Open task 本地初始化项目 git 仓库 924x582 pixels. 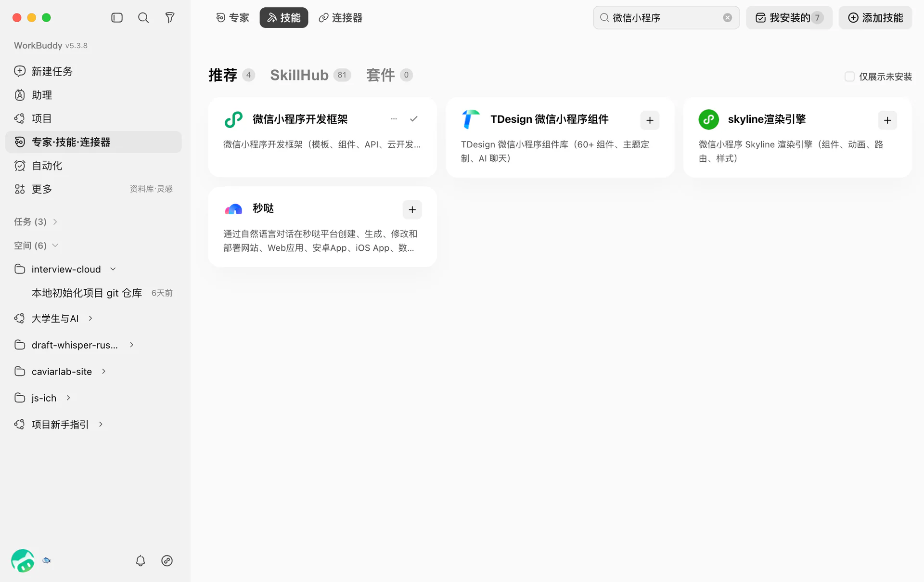[x=87, y=293]
